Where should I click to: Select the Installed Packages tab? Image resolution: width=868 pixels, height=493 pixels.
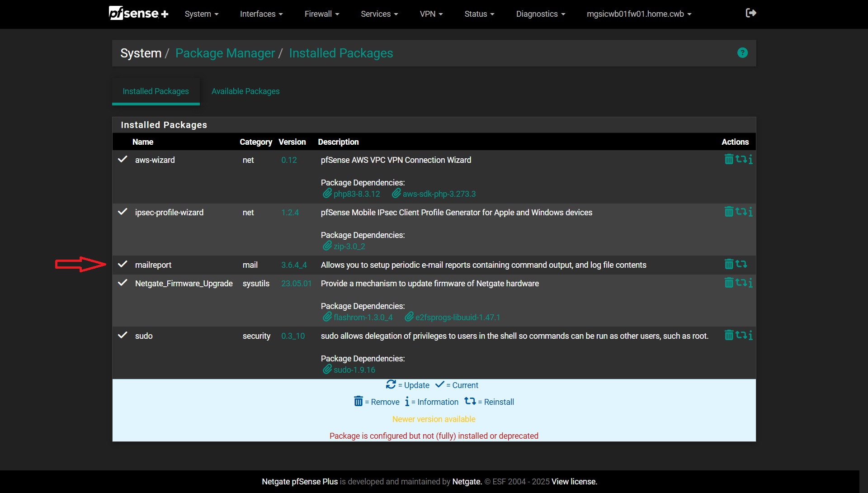(x=156, y=91)
